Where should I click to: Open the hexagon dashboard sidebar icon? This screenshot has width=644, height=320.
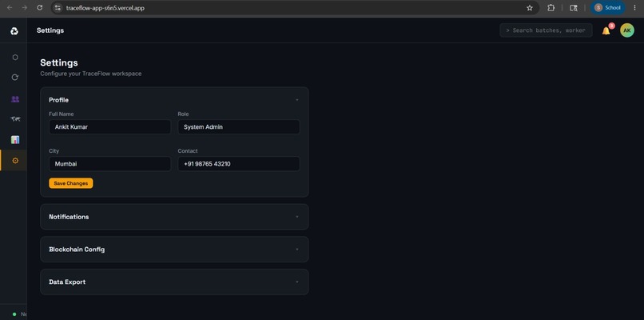(15, 57)
